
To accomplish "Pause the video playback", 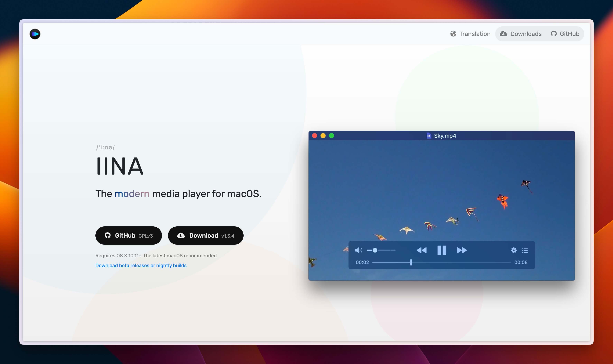I will 441,250.
